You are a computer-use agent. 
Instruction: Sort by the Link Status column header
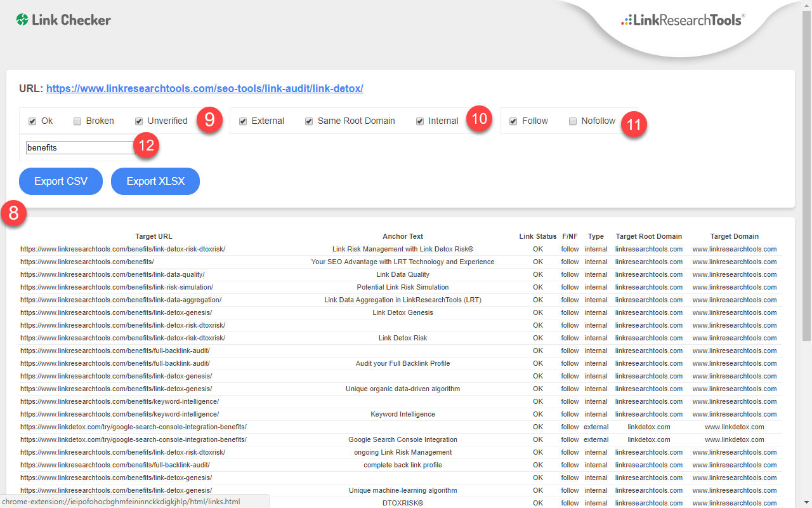coord(537,236)
